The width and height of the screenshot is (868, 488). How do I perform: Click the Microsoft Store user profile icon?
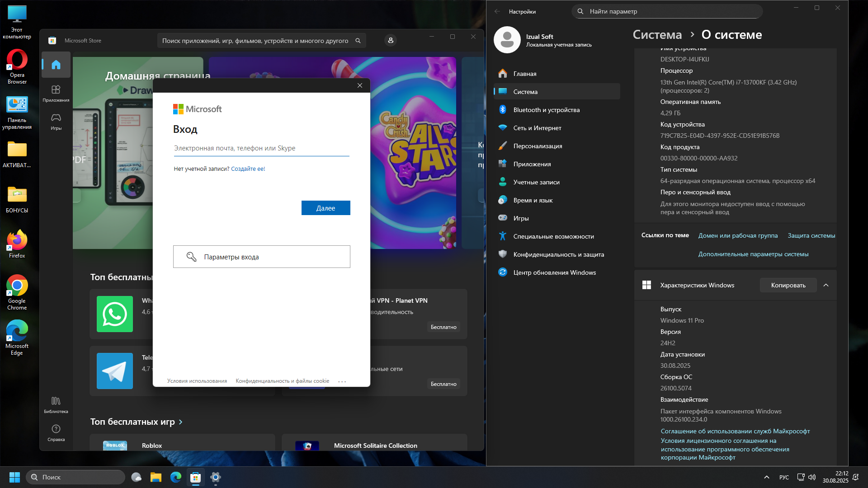(391, 40)
